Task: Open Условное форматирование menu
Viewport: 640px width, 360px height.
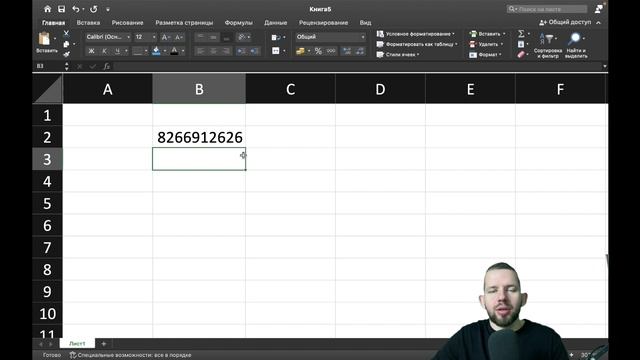Action: pos(416,34)
